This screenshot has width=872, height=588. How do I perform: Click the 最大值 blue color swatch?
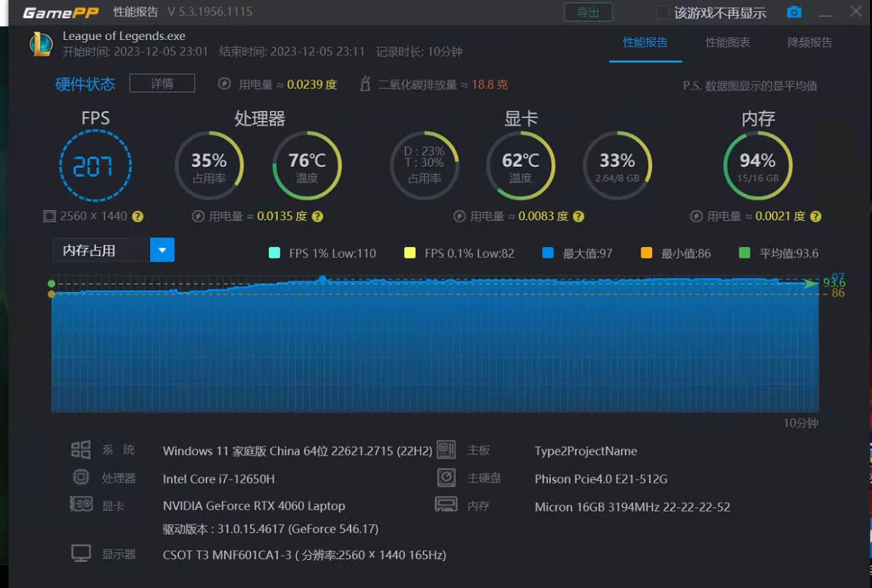tap(548, 253)
